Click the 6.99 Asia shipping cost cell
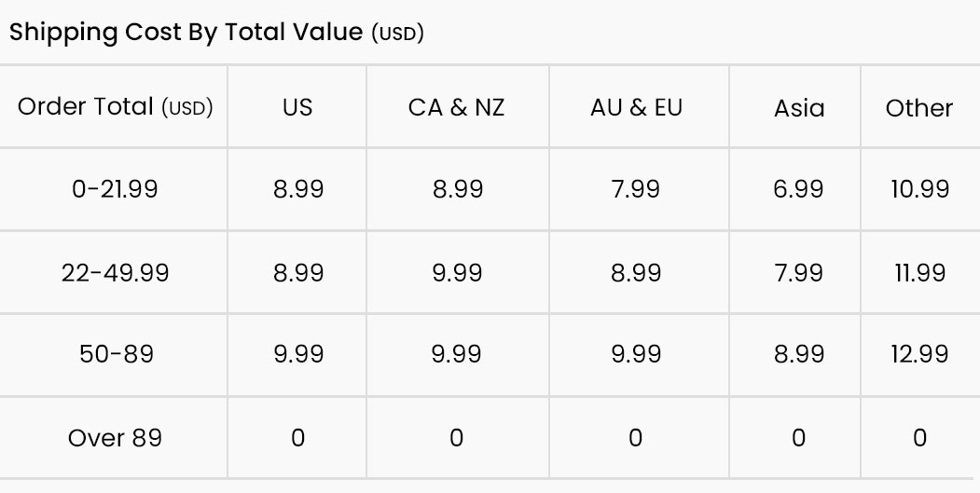Screen dimensions: 980x493 798,189
